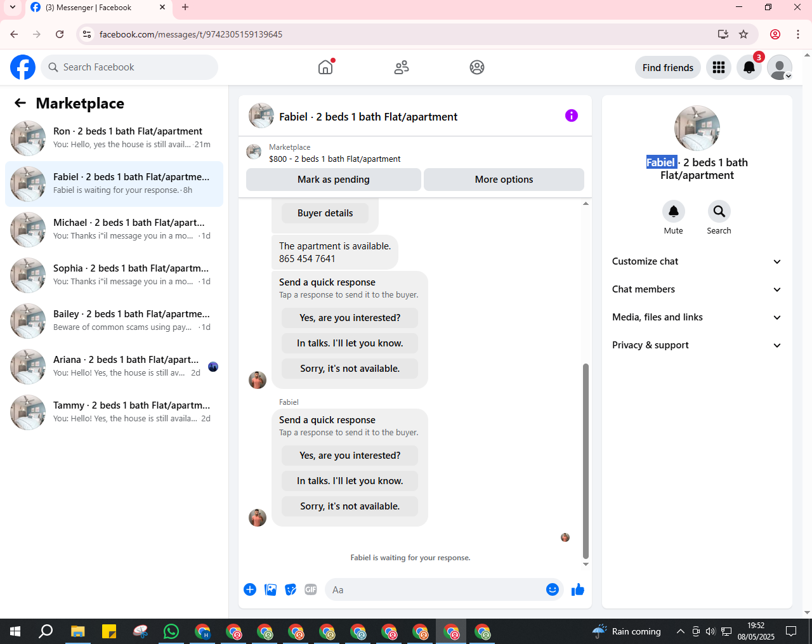
Task: Click the back arrow next to Marketplace
Action: point(20,103)
